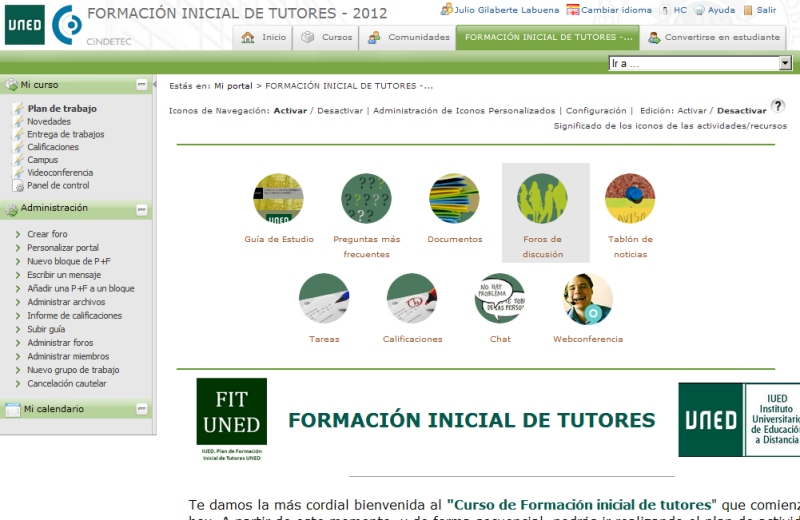Viewport: 800px width, 520px height.
Task: Open the Guía de Estudio icon
Action: coord(278,199)
